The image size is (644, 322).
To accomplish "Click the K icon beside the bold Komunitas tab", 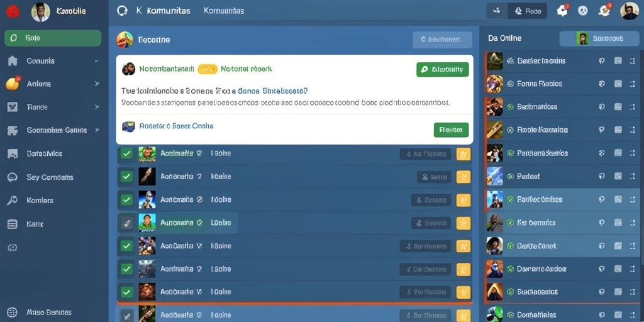I will click(x=139, y=11).
